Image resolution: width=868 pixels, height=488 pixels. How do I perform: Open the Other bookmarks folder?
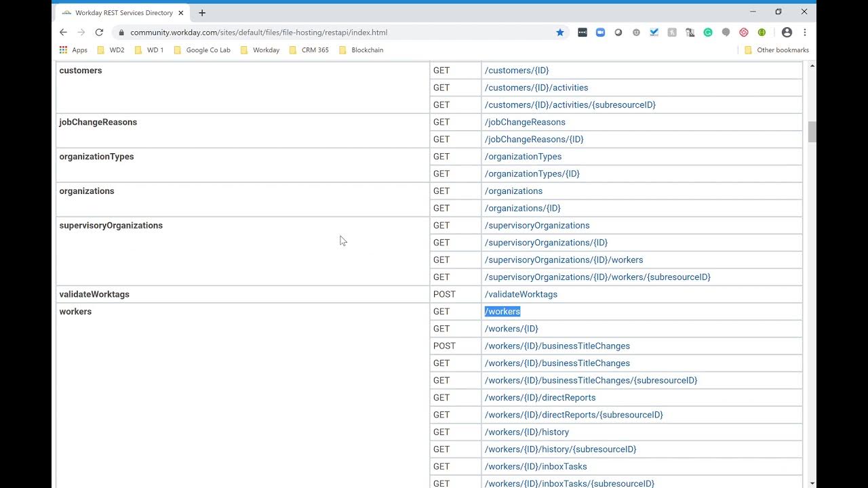(776, 49)
